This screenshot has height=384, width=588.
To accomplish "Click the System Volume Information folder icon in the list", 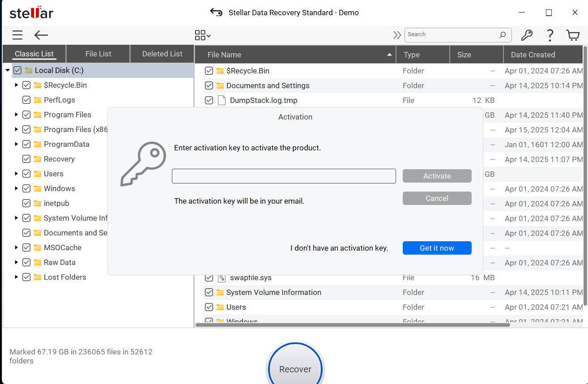I will [x=220, y=292].
